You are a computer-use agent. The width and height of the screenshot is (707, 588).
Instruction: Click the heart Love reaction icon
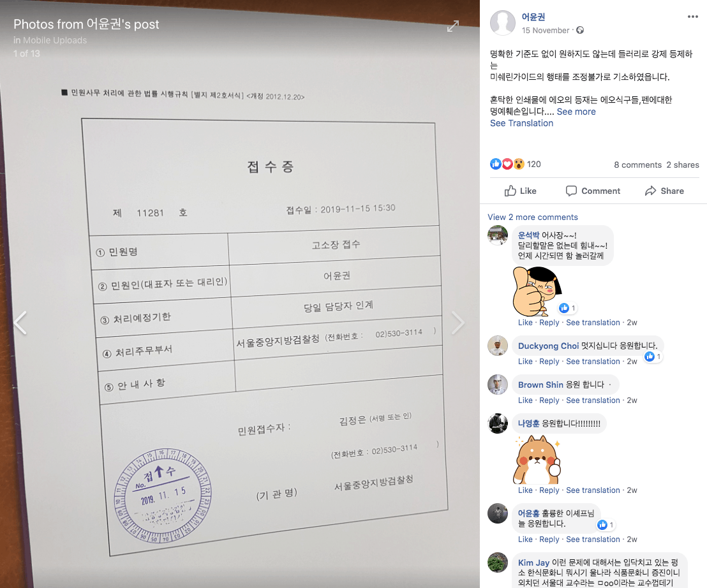pos(507,164)
